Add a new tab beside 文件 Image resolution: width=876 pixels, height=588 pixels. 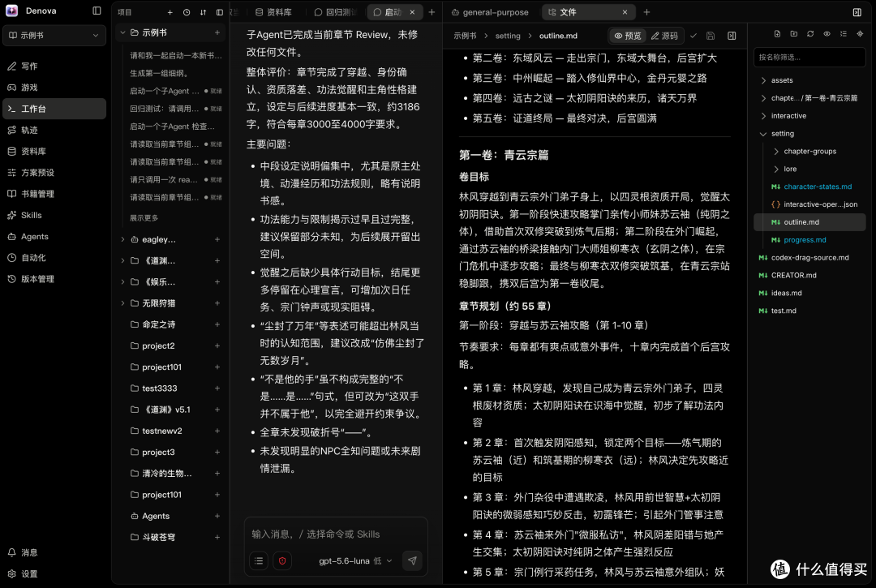(646, 12)
